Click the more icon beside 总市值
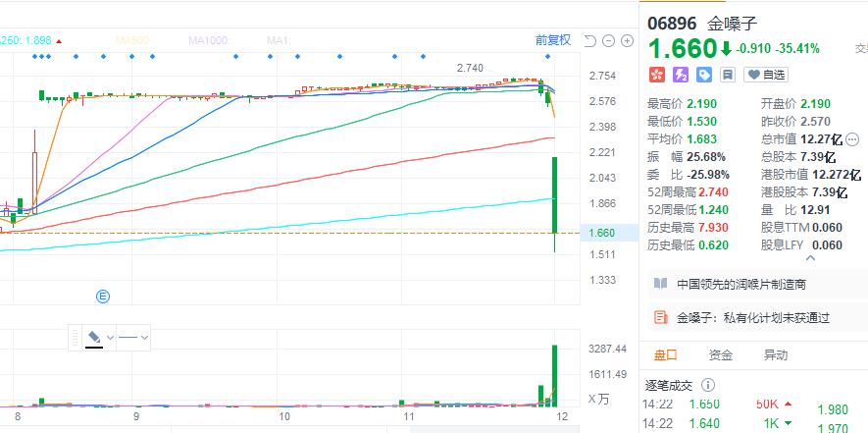This screenshot has height=433, width=868. (852, 139)
